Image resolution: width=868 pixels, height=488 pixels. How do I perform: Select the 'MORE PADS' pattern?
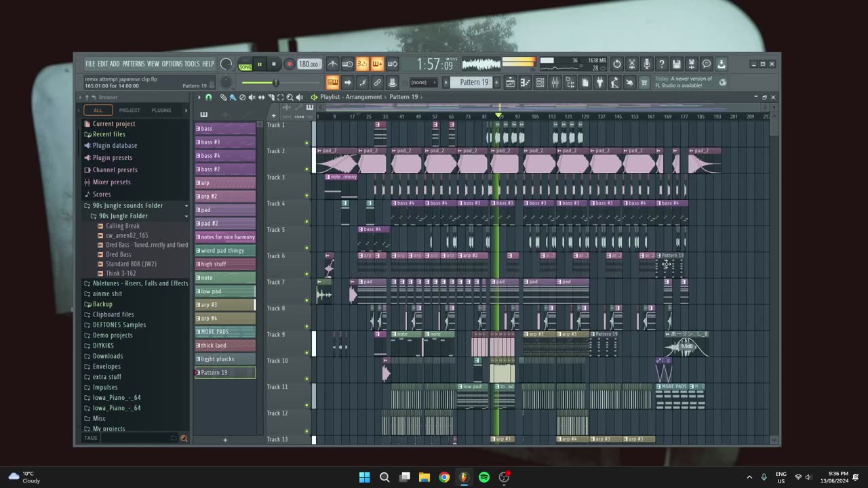point(225,332)
